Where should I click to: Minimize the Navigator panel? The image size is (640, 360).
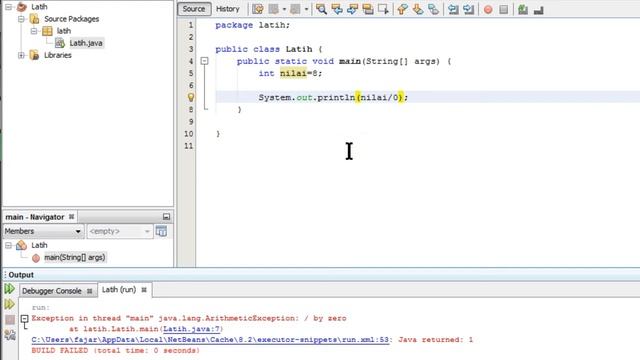(x=166, y=217)
